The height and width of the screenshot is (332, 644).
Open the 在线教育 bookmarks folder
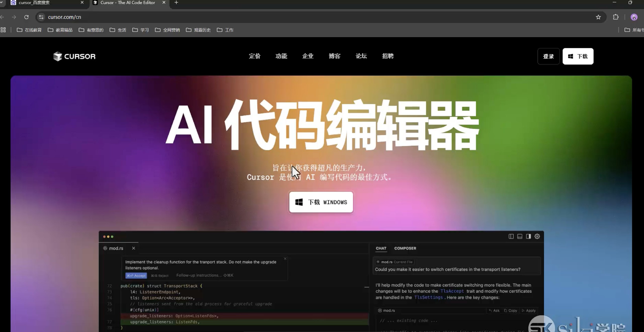click(x=29, y=29)
